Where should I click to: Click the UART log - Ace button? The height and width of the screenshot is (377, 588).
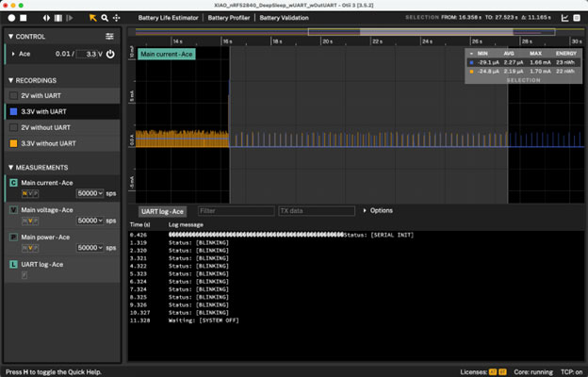(x=162, y=211)
